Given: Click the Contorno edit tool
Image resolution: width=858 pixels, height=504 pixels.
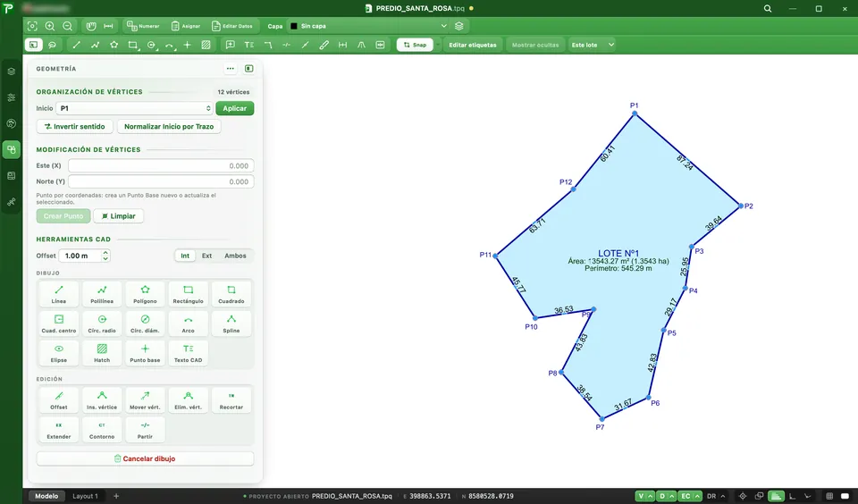Looking at the screenshot, I should 102,430.
